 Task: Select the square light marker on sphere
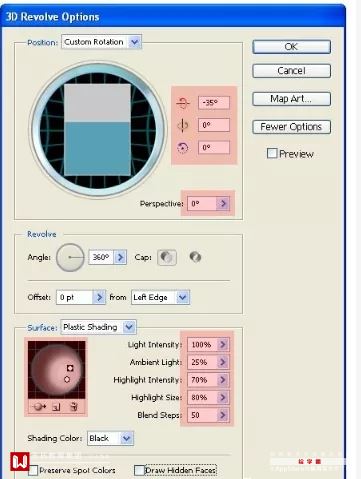70,368
